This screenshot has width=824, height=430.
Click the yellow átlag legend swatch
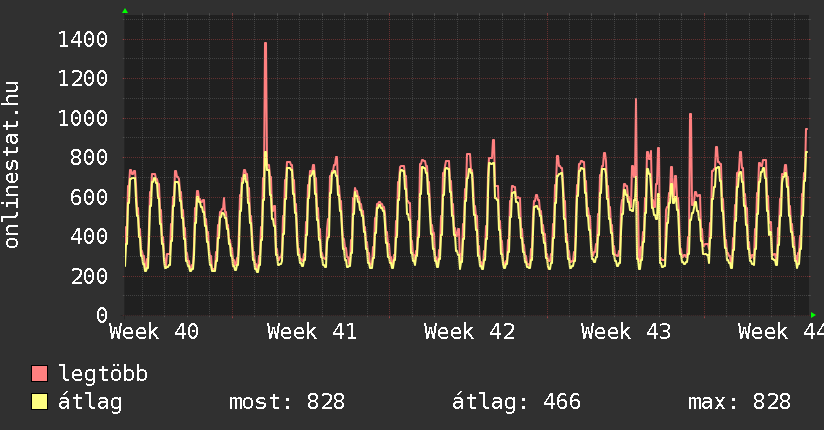click(39, 402)
